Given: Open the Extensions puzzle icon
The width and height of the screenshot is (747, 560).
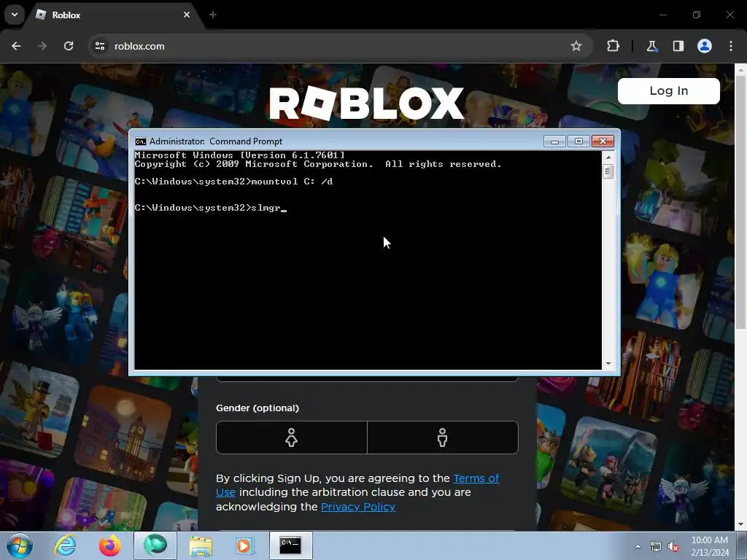Looking at the screenshot, I should (x=613, y=46).
